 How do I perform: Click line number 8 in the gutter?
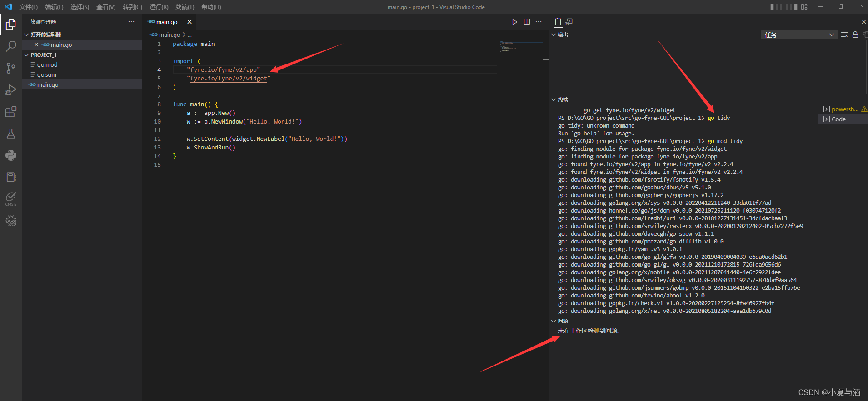(159, 104)
